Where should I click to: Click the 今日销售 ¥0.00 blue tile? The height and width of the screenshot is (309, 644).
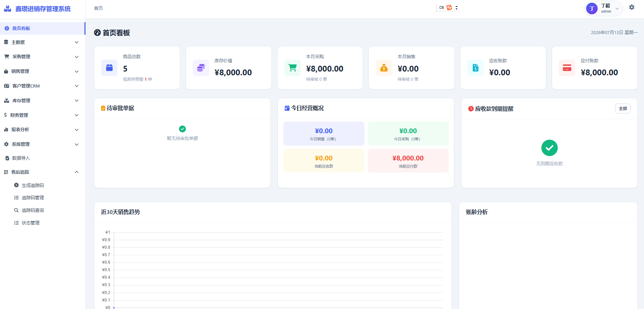coord(324,134)
